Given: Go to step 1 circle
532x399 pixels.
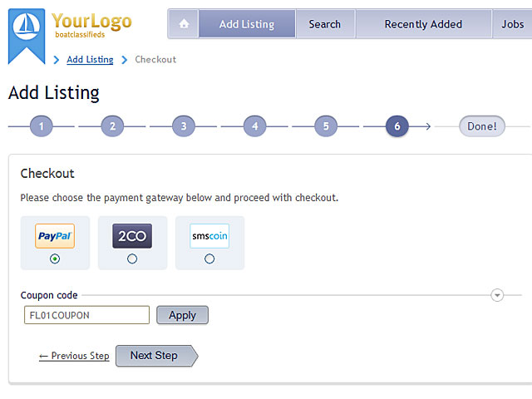Looking at the screenshot, I should click(x=41, y=126).
